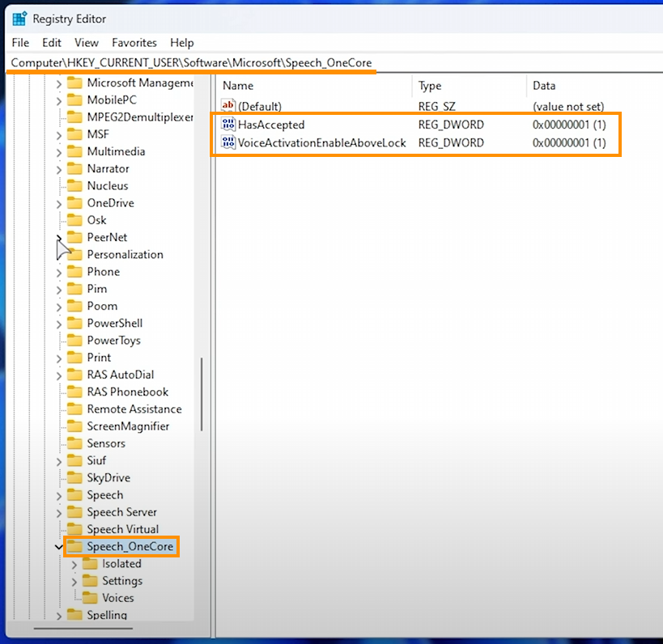663x644 pixels.
Task: Select the (Default) value name
Action: click(260, 107)
